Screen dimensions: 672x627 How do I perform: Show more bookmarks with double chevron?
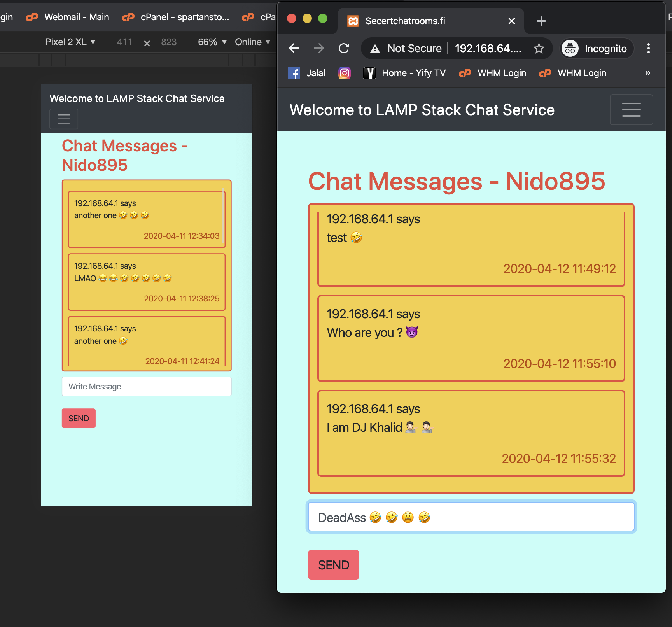coord(647,73)
